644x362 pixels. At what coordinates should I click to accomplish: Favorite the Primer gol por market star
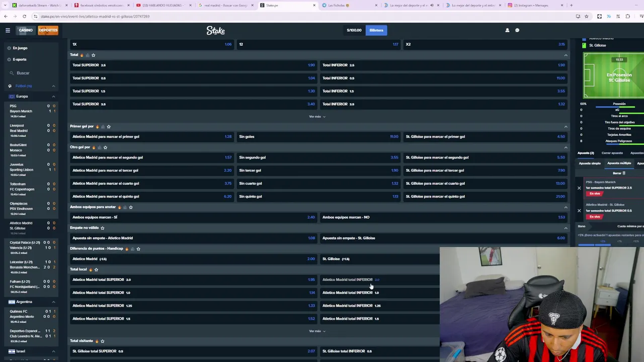coord(109,127)
